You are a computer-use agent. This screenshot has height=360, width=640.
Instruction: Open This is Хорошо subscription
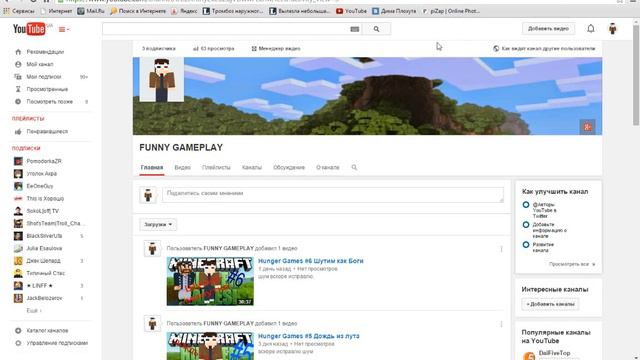point(45,198)
